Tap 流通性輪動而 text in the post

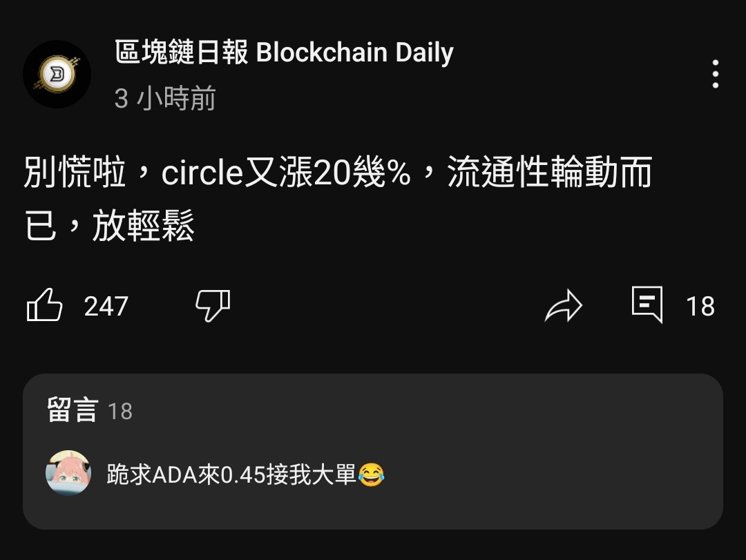(x=550, y=171)
